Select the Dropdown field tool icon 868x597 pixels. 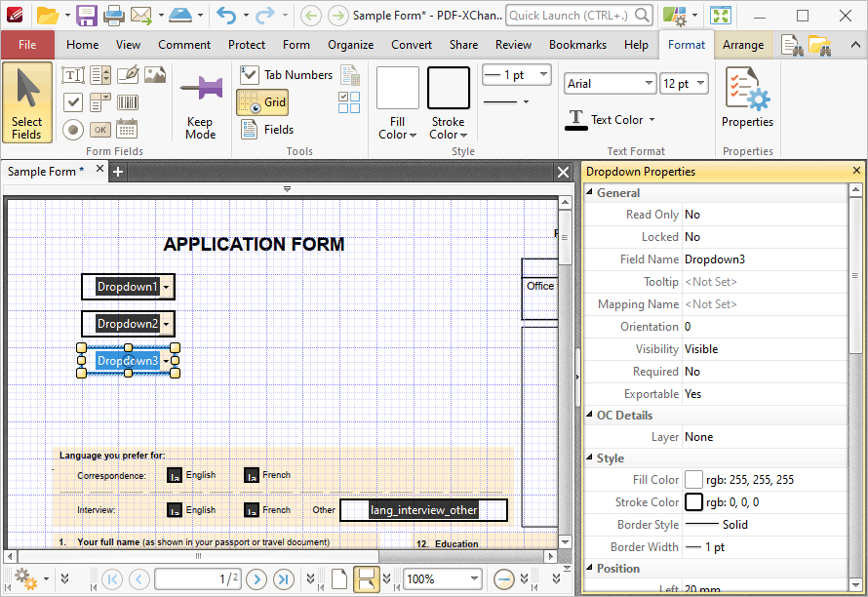click(x=100, y=101)
